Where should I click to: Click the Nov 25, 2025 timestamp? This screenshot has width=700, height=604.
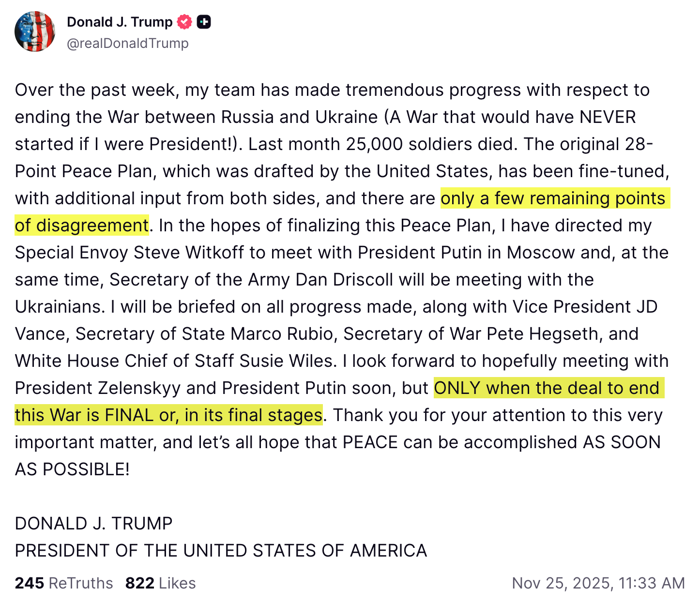pos(598,583)
